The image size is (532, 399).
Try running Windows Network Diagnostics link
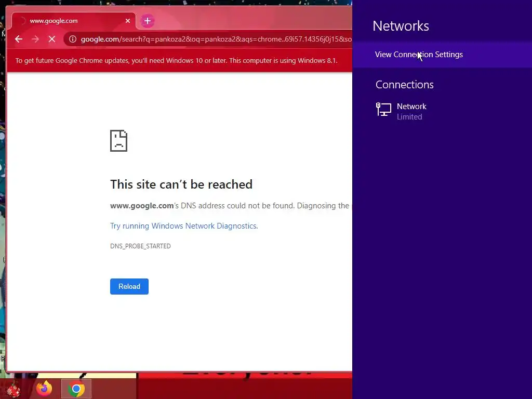pos(184,226)
